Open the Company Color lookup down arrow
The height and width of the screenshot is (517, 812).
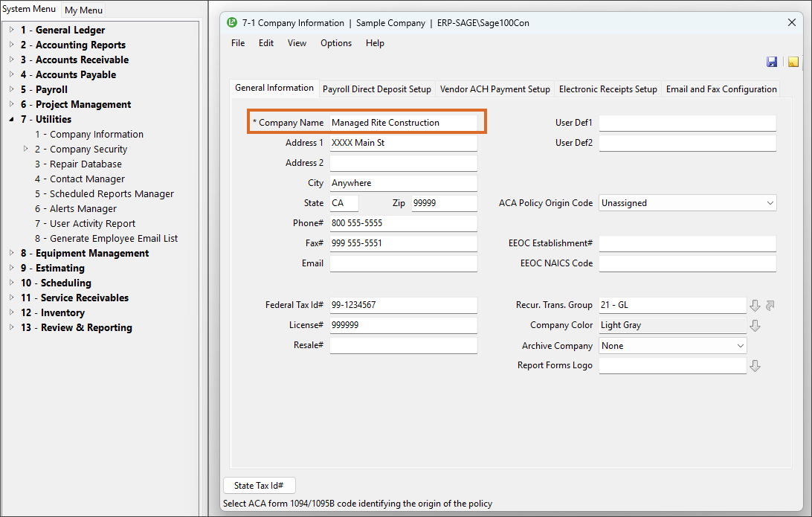(755, 326)
